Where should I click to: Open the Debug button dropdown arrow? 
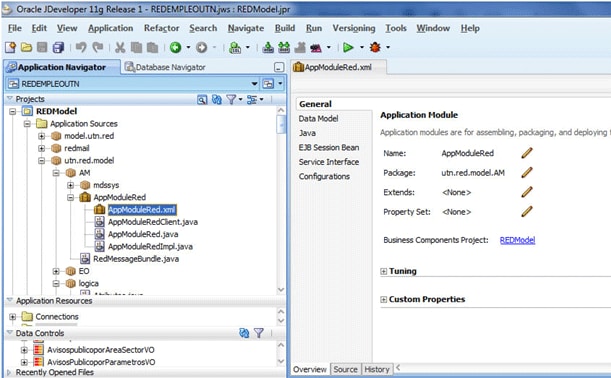pyautogui.click(x=388, y=48)
